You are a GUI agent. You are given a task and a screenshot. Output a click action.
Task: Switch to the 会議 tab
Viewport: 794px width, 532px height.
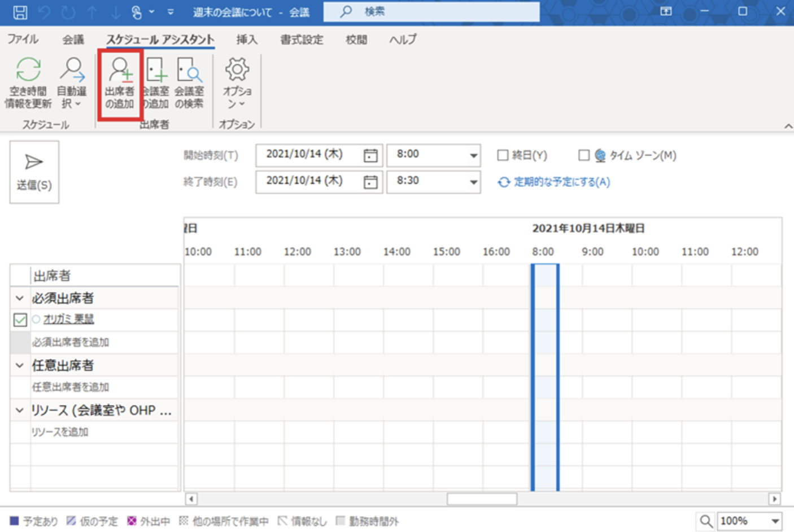(73, 40)
